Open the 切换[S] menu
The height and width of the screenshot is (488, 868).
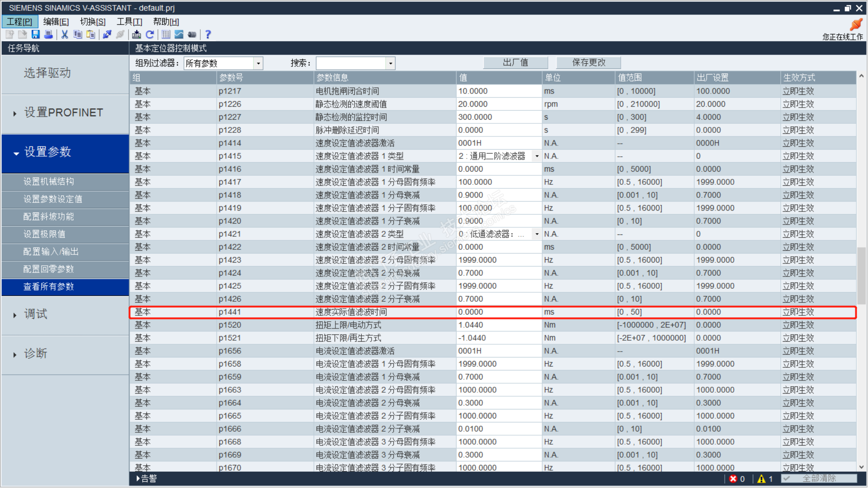93,22
